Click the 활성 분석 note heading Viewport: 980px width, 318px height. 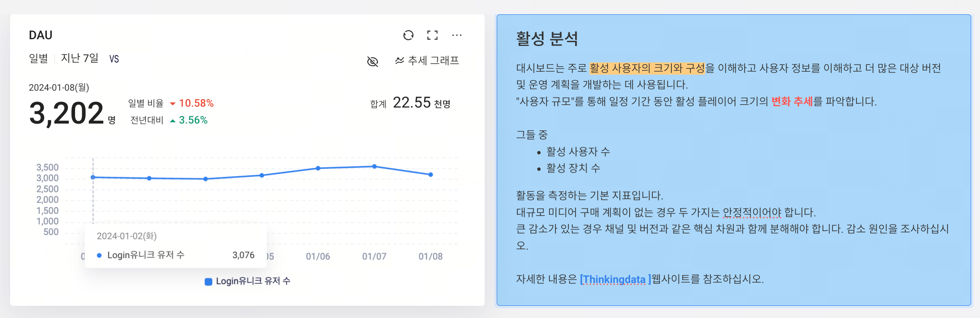547,39
